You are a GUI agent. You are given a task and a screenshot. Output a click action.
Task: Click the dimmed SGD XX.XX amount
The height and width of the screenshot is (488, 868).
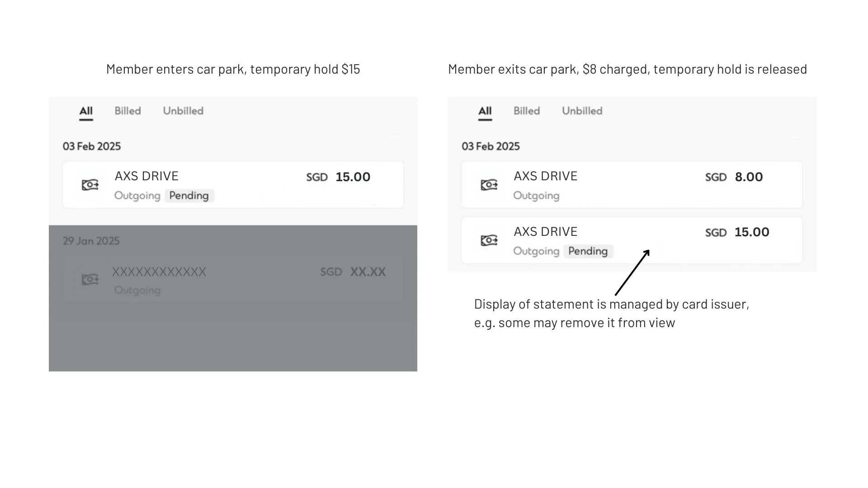pyautogui.click(x=353, y=272)
